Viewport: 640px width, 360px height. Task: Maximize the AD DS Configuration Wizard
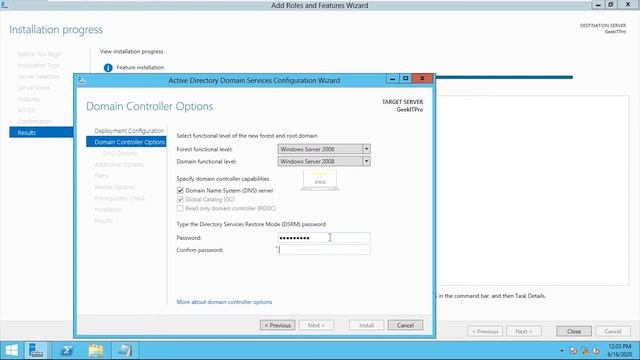pos(405,78)
